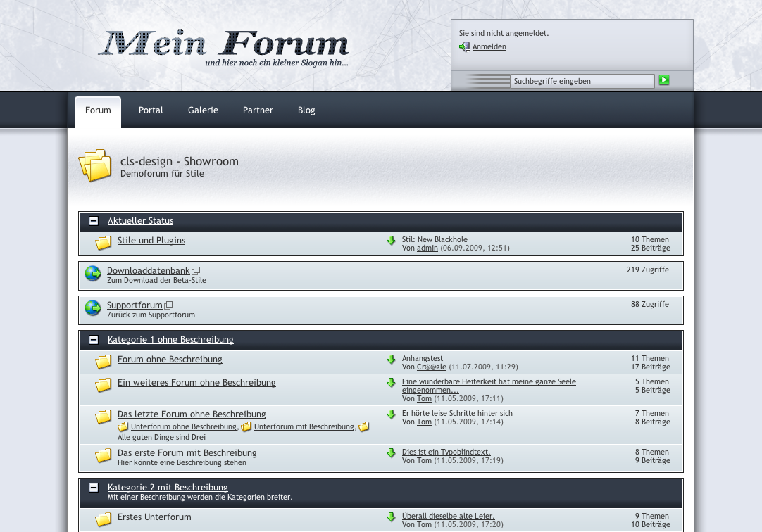Focus the Suchbegriffe eingeben search field

coord(582,81)
